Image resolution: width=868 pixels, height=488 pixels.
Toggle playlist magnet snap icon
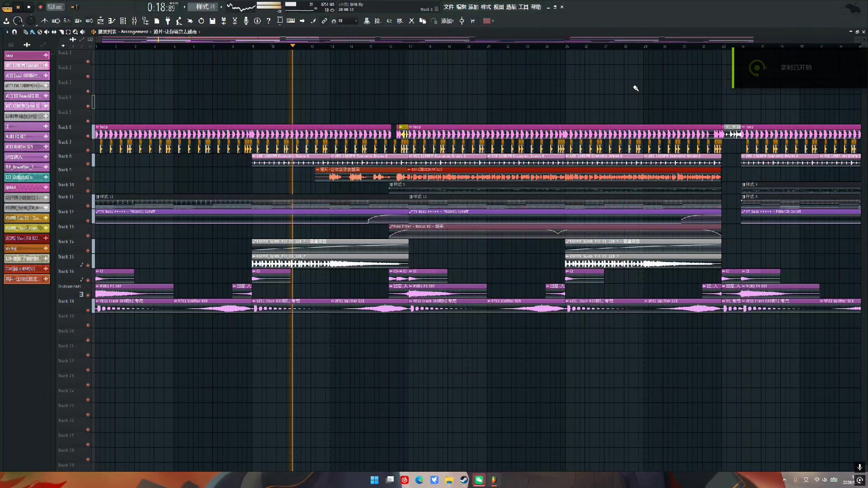point(14,32)
